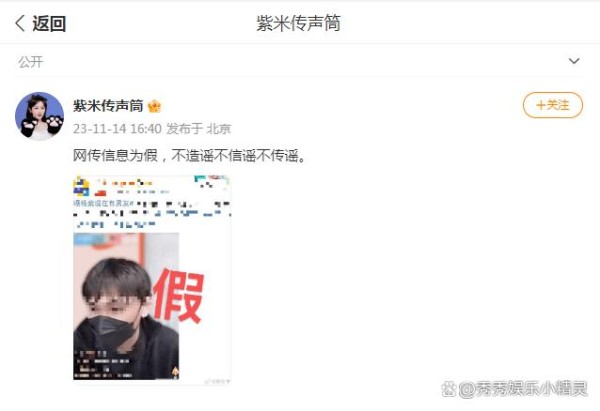
Task: Open the 公开 visibility filter
Action: (x=31, y=62)
